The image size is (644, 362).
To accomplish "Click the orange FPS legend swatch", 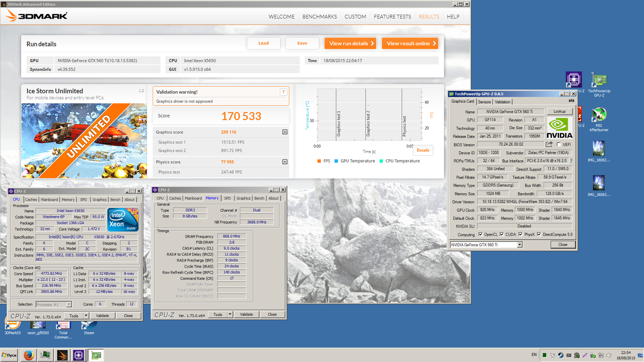I will click(319, 161).
